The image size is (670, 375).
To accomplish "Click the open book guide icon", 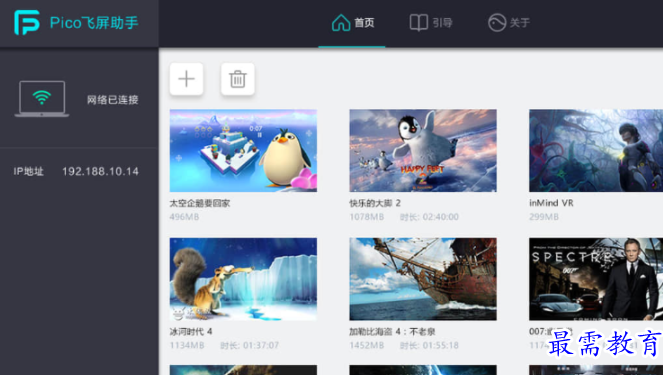I will pyautogui.click(x=418, y=23).
